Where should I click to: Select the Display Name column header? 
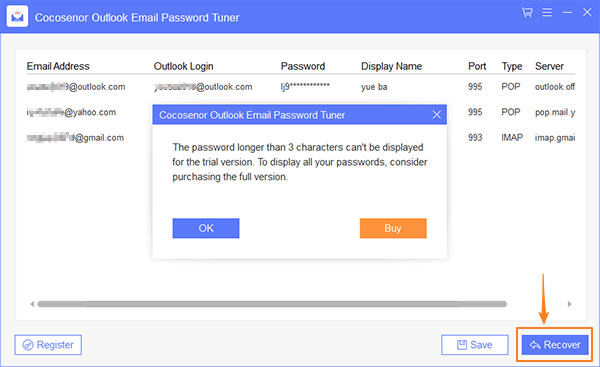[391, 66]
